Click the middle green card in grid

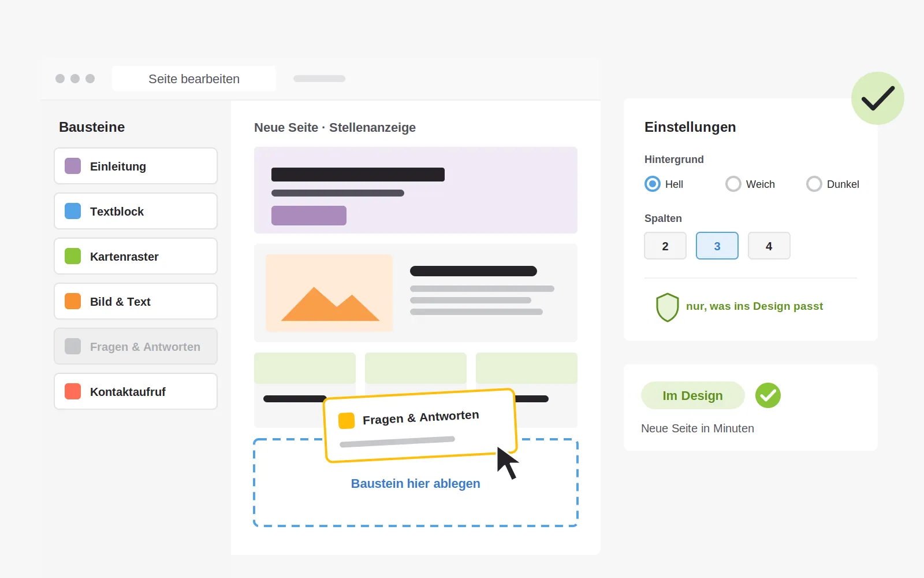point(416,368)
